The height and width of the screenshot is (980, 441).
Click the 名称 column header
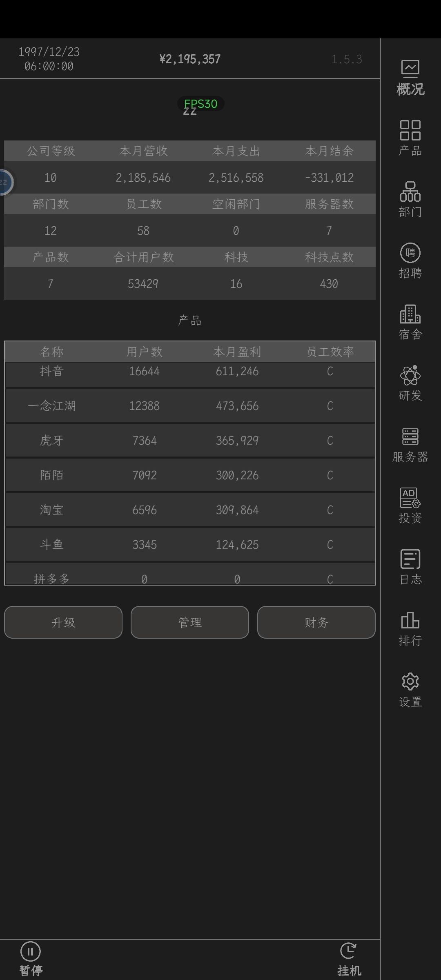pyautogui.click(x=52, y=352)
